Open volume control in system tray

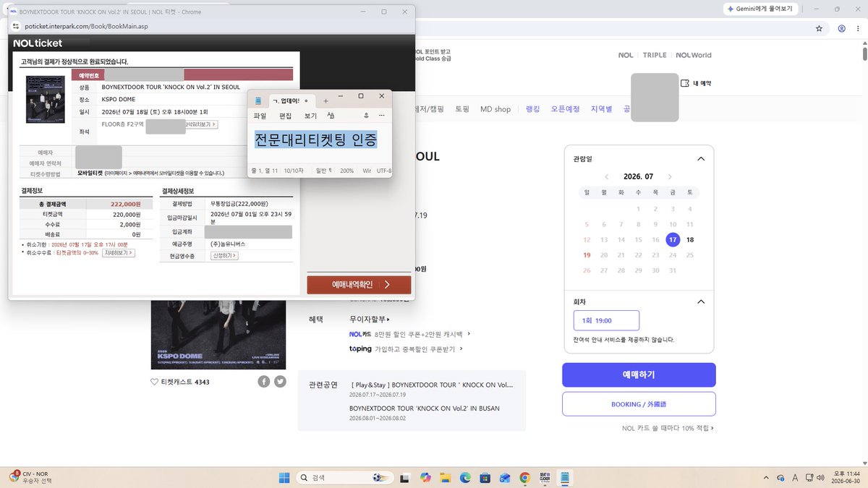820,477
